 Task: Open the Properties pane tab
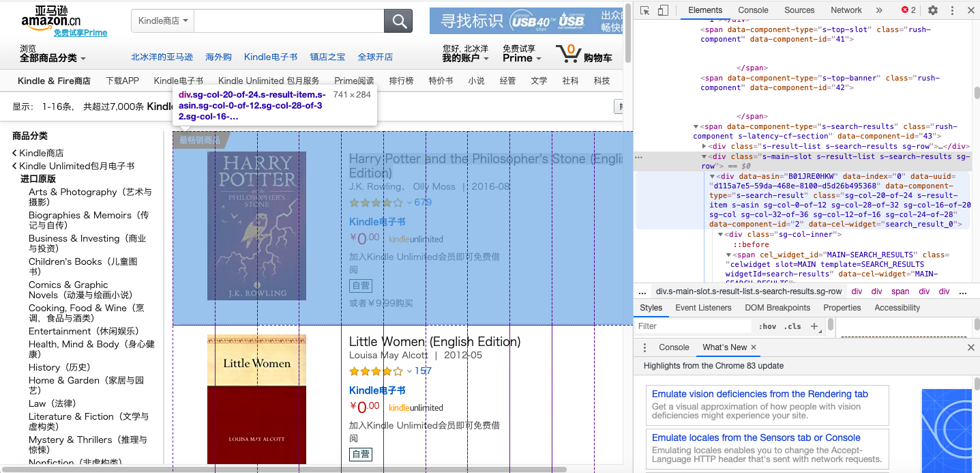click(x=842, y=308)
